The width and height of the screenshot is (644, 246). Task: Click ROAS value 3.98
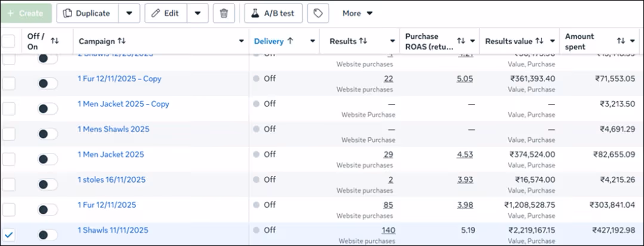pos(465,205)
